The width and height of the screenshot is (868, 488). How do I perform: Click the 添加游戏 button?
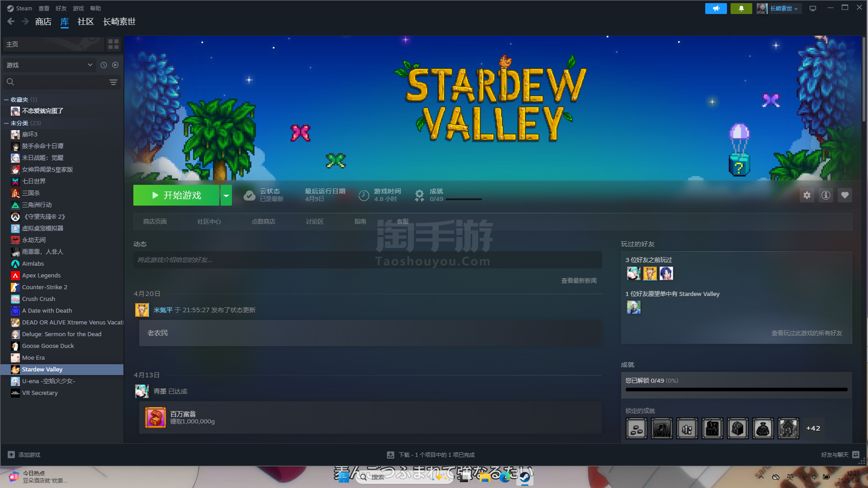24,455
